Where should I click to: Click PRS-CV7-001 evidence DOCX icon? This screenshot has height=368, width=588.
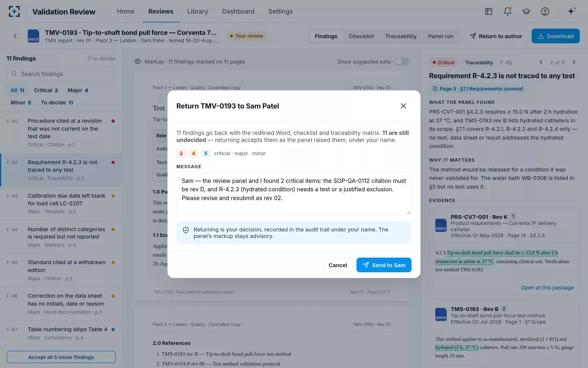pos(441,225)
